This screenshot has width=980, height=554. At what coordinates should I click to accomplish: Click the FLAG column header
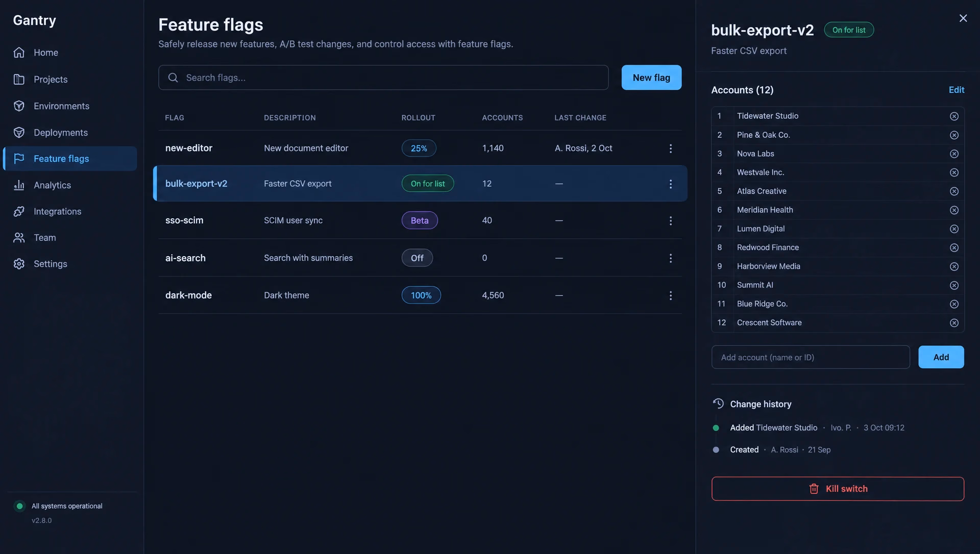point(175,118)
